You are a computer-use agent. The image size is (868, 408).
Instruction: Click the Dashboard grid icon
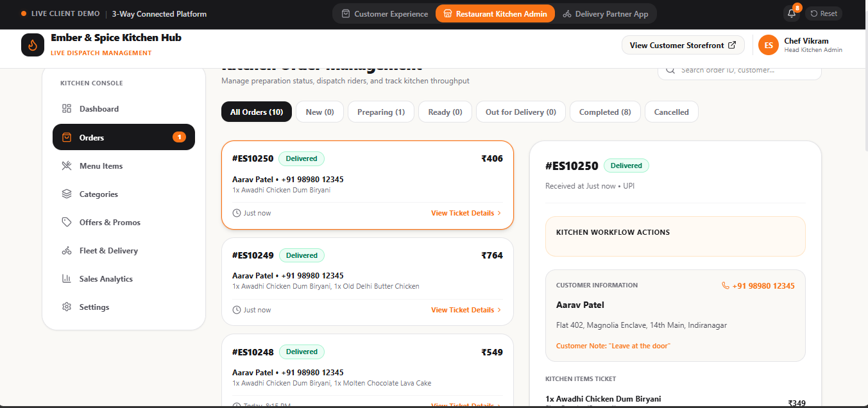click(67, 109)
